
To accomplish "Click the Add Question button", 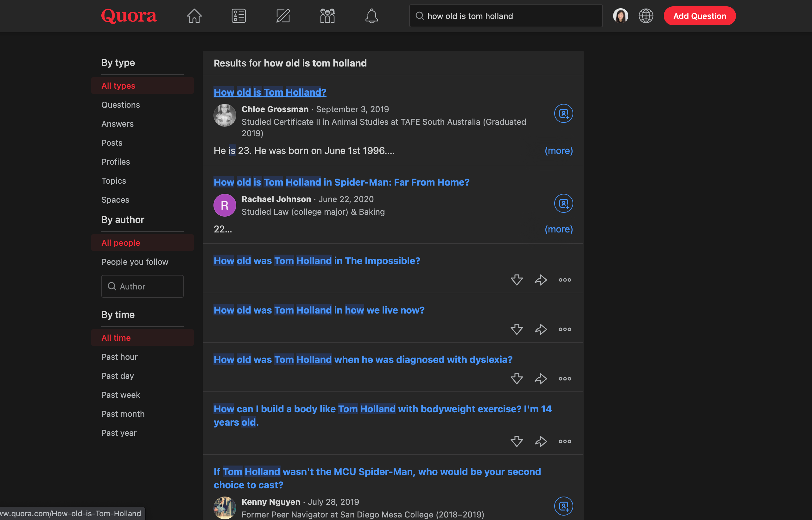I will click(699, 16).
